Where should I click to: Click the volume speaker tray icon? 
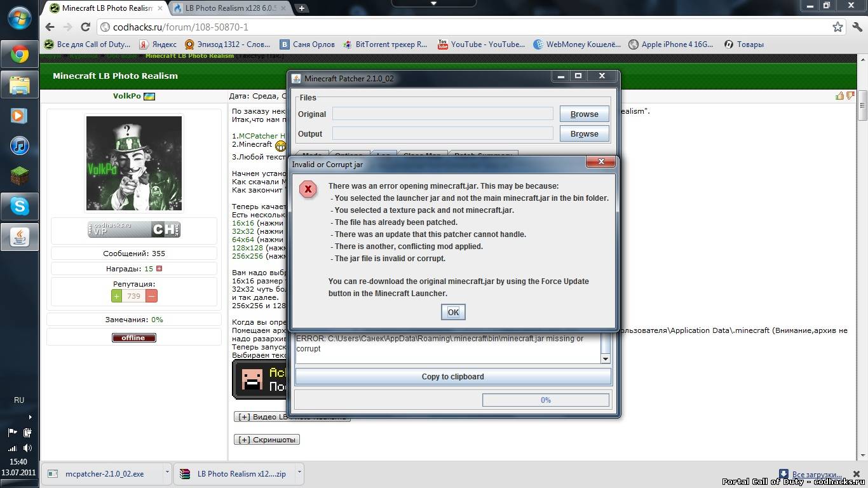pos(27,448)
